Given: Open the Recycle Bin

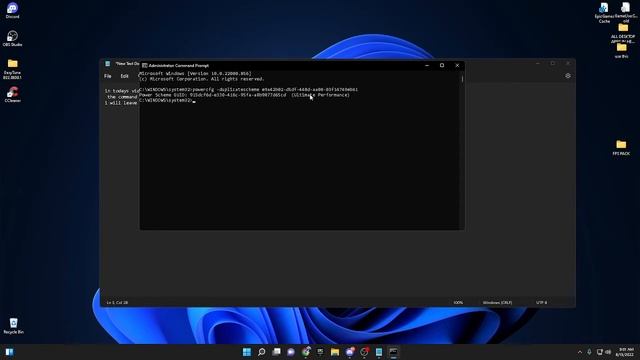Looking at the screenshot, I should click(13, 326).
